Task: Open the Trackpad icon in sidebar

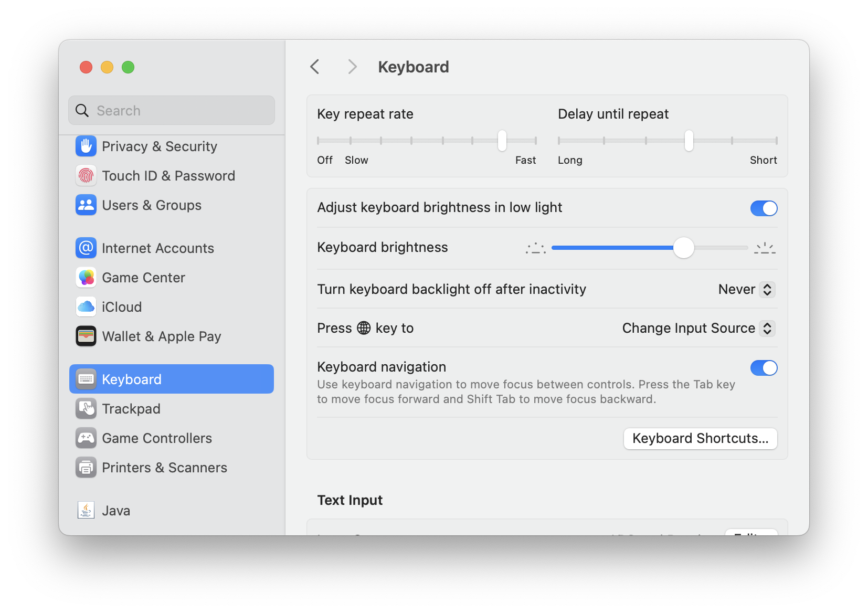Action: point(86,408)
